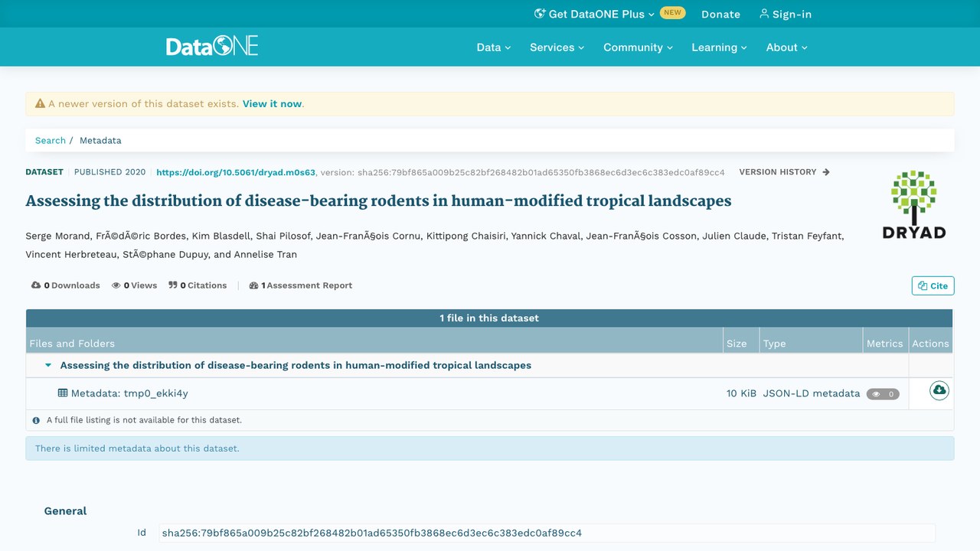Click the Id sha256 value field
Screen dimensions: 980x551
click(547, 533)
